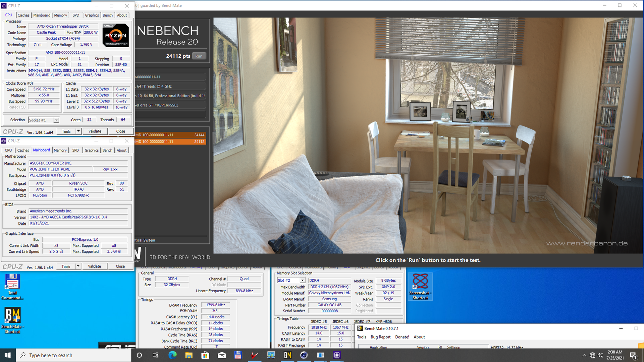Viewport: 644px width, 362px height.
Task: Launch Microsoft Edge from the taskbar
Action: coord(172,355)
